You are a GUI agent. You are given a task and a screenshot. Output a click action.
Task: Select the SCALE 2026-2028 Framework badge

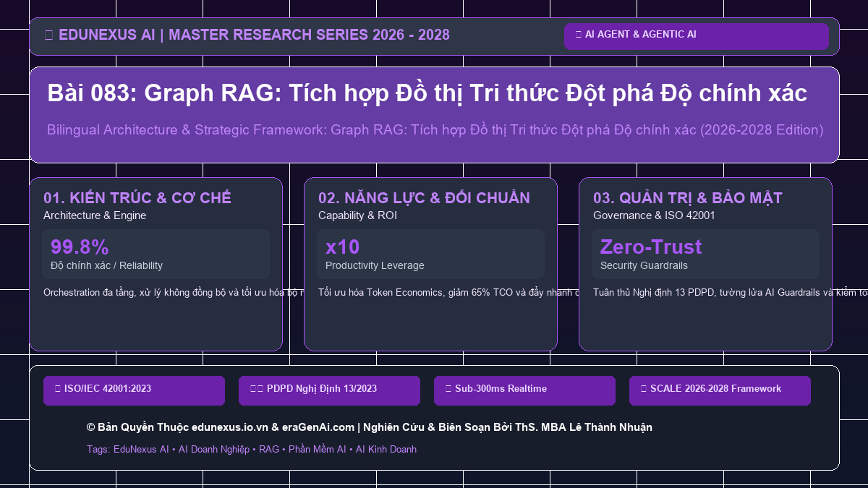pyautogui.click(x=720, y=391)
